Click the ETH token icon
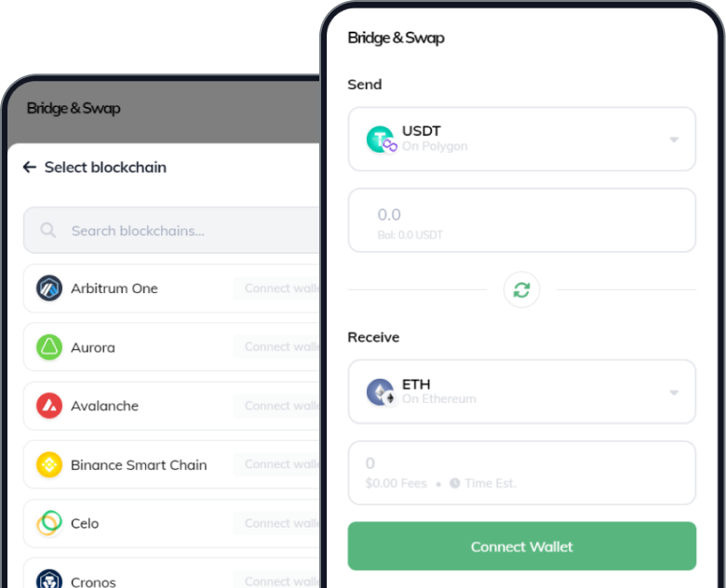 [382, 392]
